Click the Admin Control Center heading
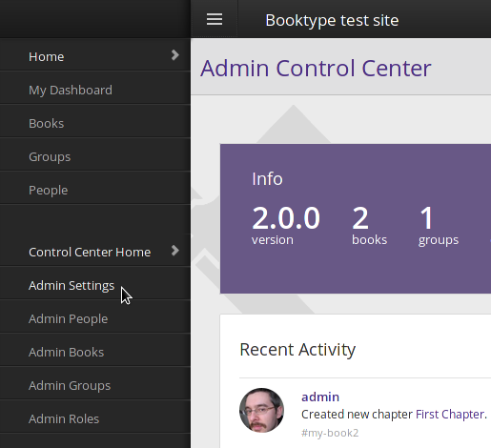491x448 pixels. [316, 68]
